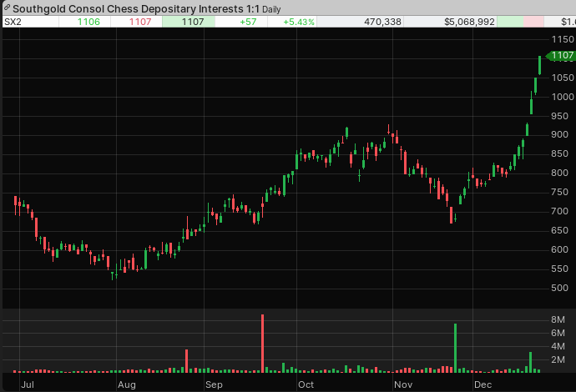Click the Dec date axis label
Screen dimensions: 576x392
pyautogui.click(x=483, y=384)
